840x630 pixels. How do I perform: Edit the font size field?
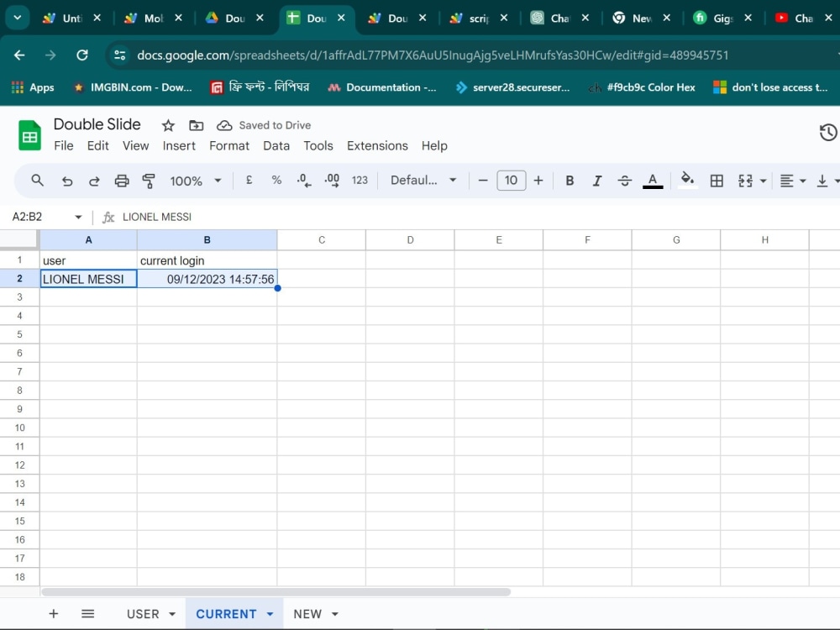[x=511, y=181]
